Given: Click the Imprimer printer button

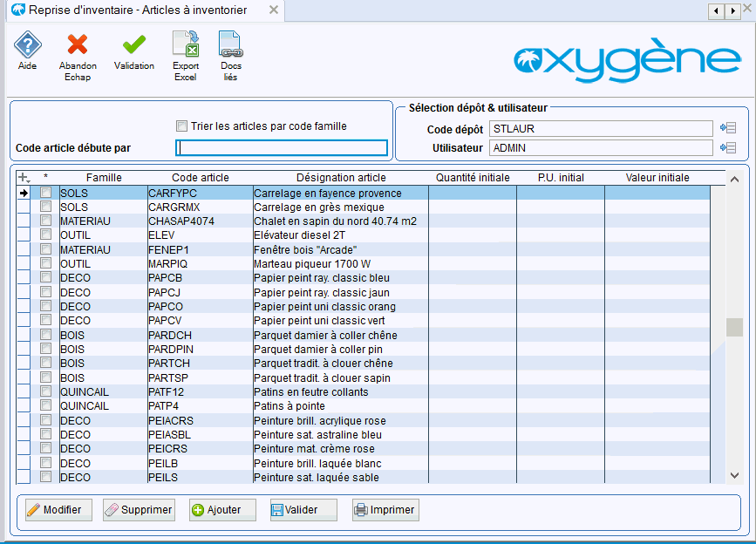Looking at the screenshot, I should point(385,510).
